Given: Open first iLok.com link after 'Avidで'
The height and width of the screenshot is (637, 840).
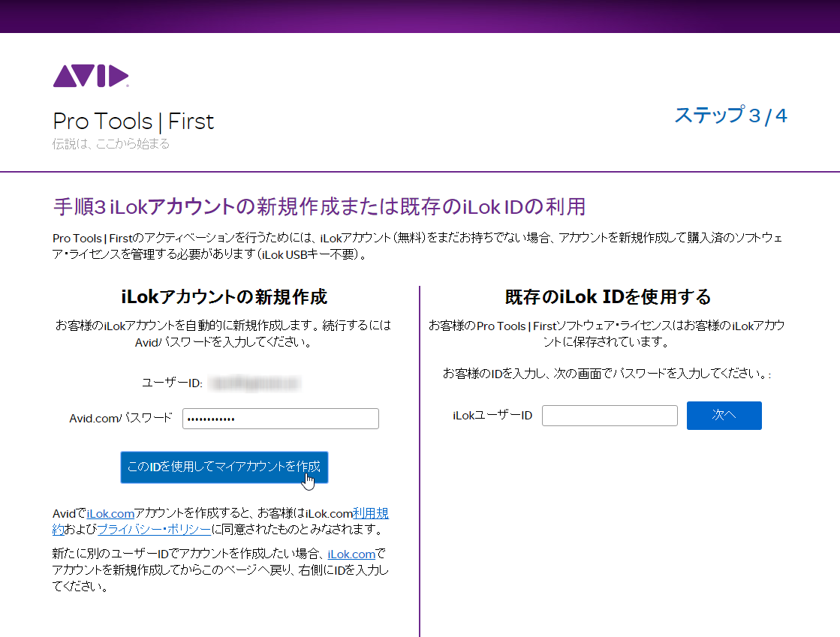Looking at the screenshot, I should tap(110, 513).
